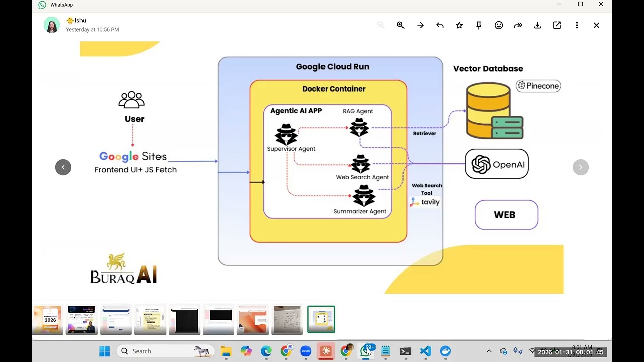The image size is (644, 362).
Task: Open the small black box thumbnail
Action: 218,320
